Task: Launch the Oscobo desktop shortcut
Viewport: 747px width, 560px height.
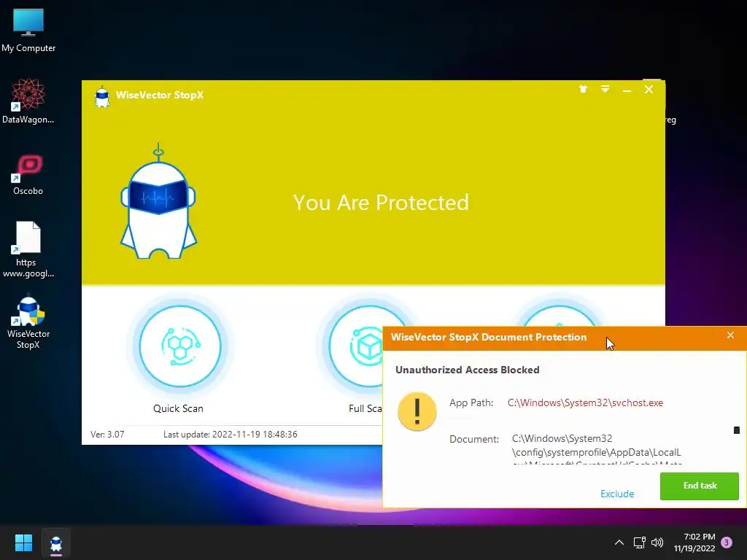Action: [x=28, y=174]
